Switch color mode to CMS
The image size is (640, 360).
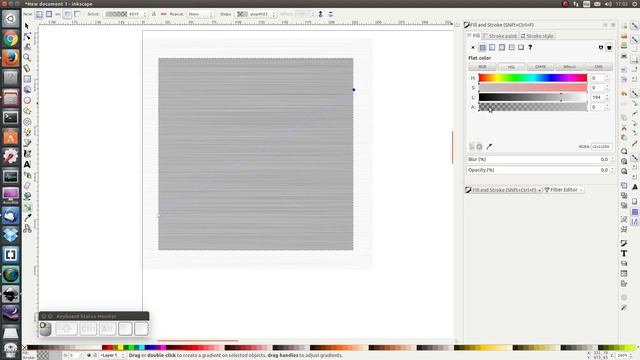[x=598, y=67]
